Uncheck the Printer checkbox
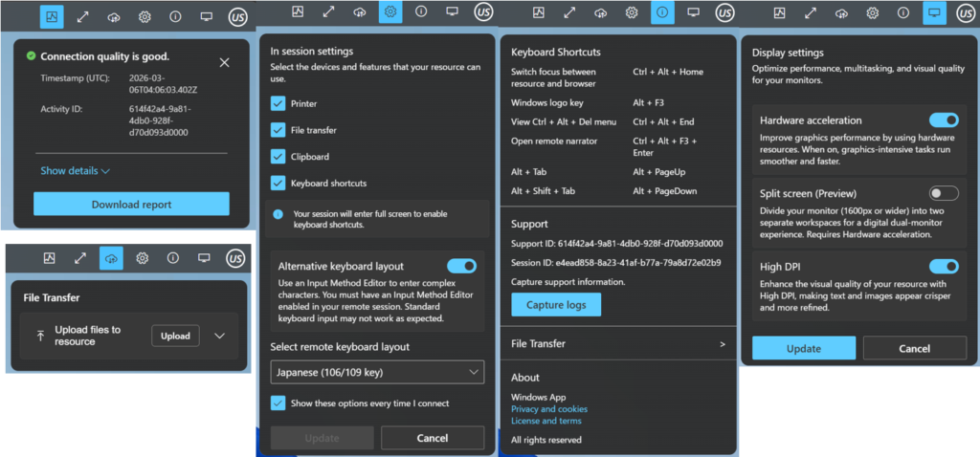980x457 pixels. point(278,103)
